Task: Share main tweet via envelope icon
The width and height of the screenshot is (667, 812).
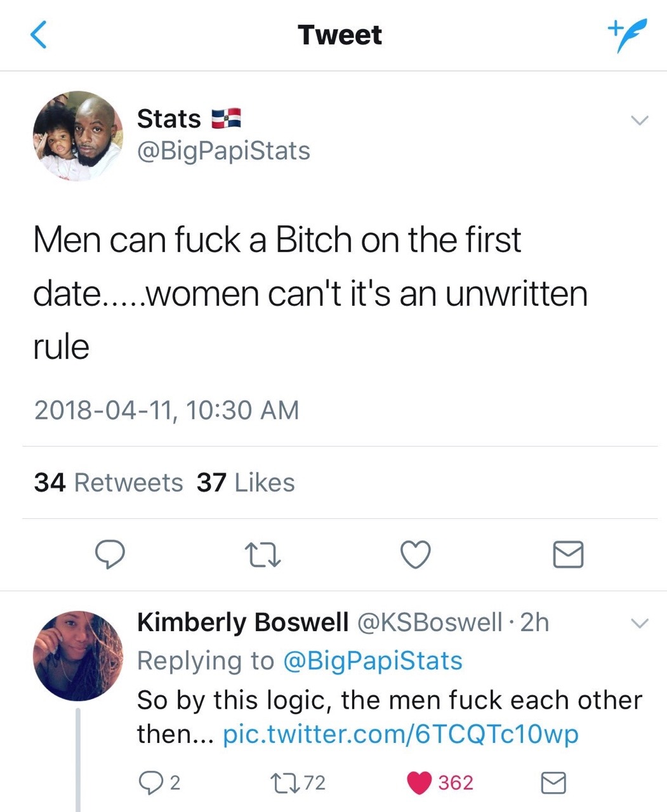Action: pyautogui.click(x=567, y=554)
